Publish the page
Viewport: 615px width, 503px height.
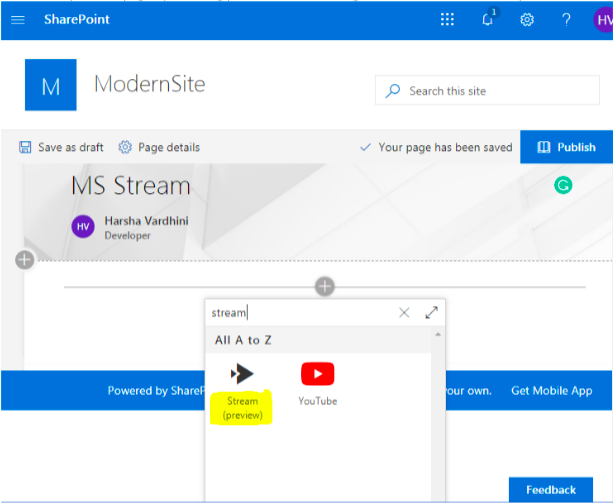566,147
